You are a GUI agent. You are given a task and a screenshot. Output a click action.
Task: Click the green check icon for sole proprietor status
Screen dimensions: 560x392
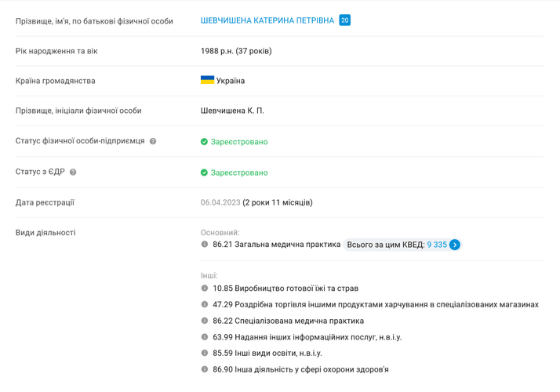click(204, 142)
